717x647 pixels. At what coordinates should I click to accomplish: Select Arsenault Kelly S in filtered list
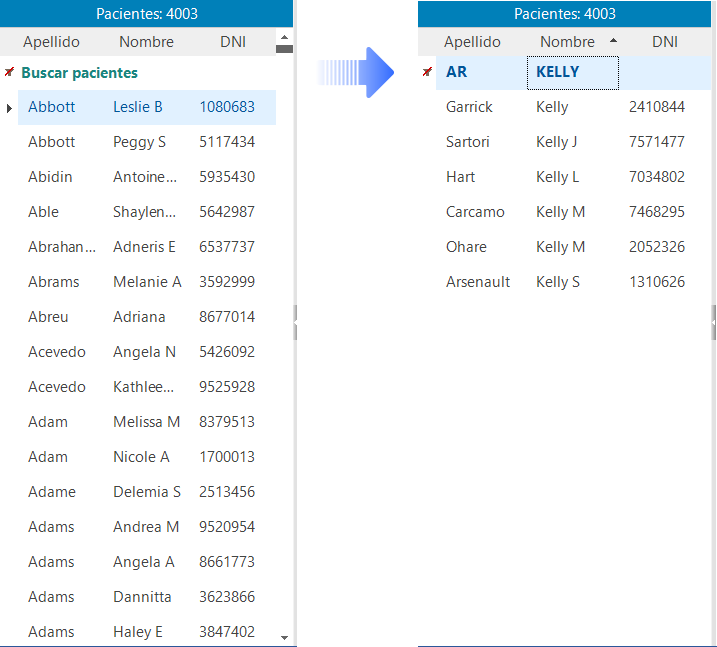[573, 282]
